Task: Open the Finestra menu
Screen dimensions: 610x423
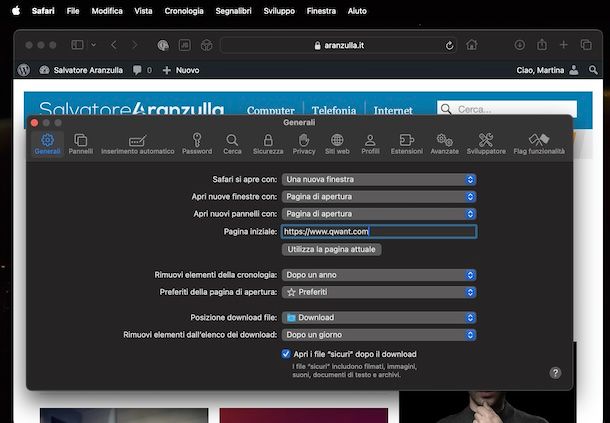Action: 321,11
